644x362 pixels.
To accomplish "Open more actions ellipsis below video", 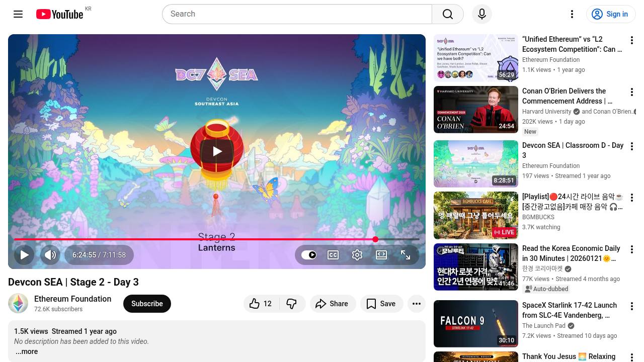I will [417, 304].
